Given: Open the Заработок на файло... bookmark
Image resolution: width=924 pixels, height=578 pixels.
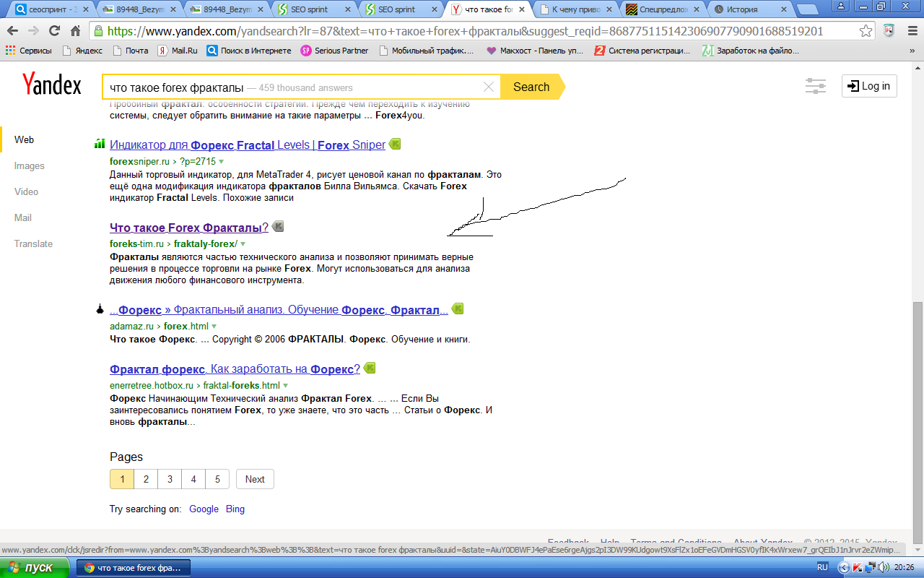Looking at the screenshot, I should 751,51.
